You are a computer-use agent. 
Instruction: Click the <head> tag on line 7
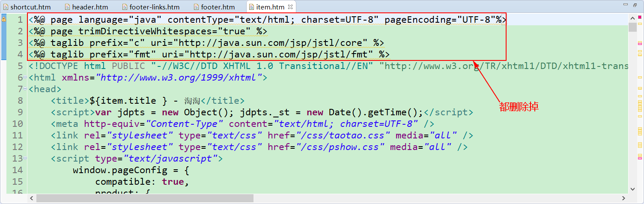45,89
